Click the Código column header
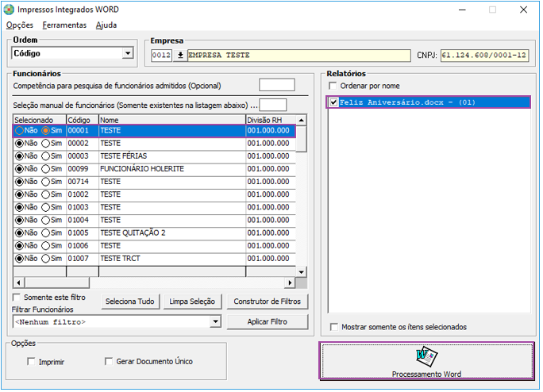This screenshot has height=392, width=543. pyautogui.click(x=83, y=121)
